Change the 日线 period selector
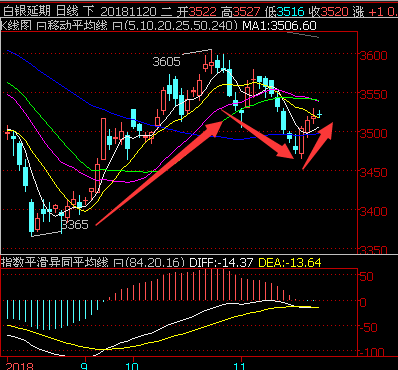This screenshot has width=398, height=370. point(67,12)
